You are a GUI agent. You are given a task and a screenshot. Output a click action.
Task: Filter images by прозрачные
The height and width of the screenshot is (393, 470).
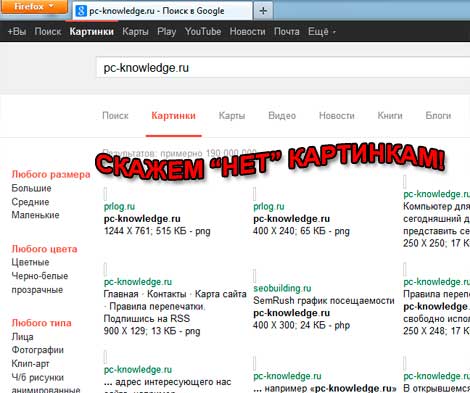click(x=37, y=290)
